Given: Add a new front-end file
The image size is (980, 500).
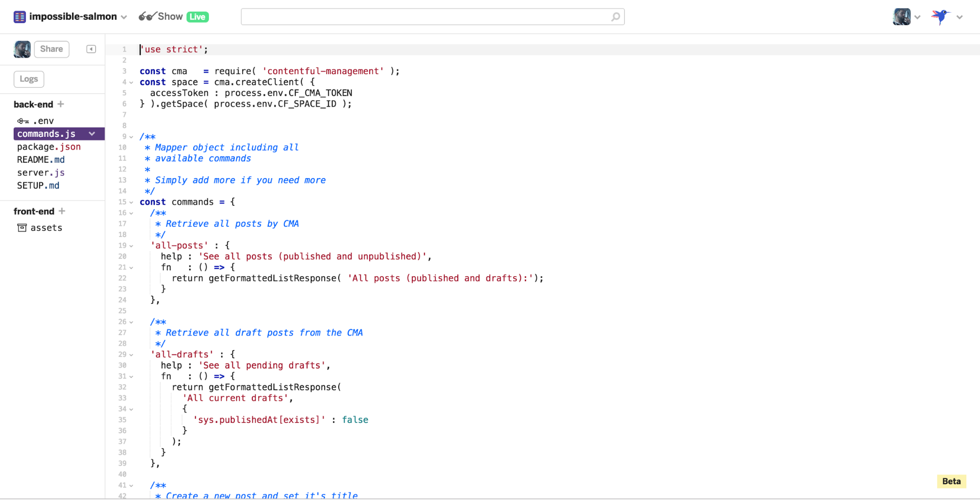Looking at the screenshot, I should click(x=62, y=211).
